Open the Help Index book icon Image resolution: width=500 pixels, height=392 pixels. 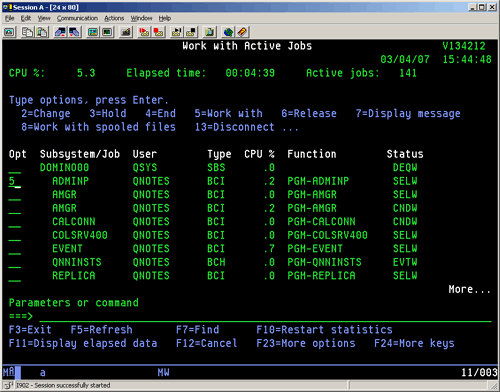click(x=243, y=32)
